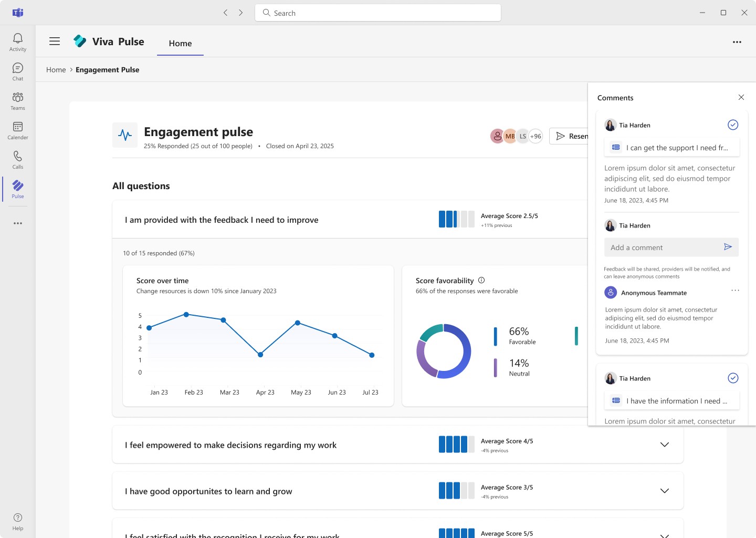The image size is (756, 538).
Task: Click the 66% Favorable legend entry
Action: [x=516, y=336]
